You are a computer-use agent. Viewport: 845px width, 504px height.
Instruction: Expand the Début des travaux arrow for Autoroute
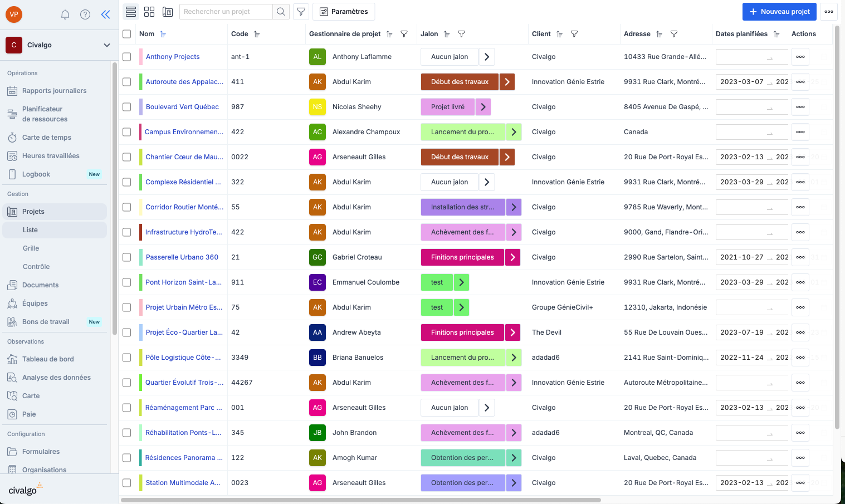click(507, 82)
